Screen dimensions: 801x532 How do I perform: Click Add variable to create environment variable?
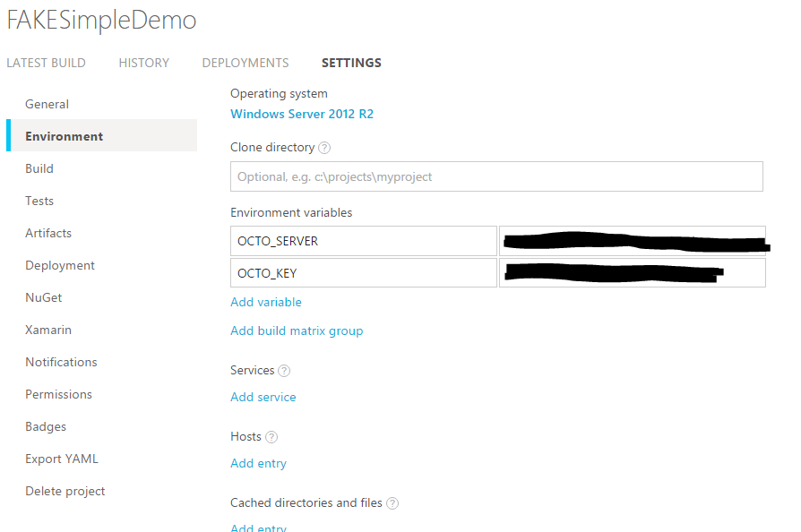[265, 302]
